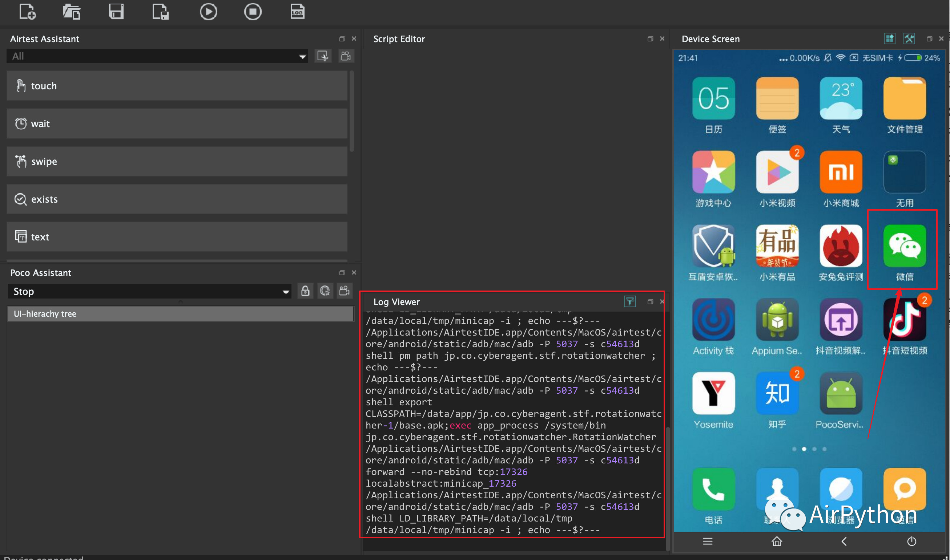Click the Log Viewer filter icon

(x=630, y=301)
